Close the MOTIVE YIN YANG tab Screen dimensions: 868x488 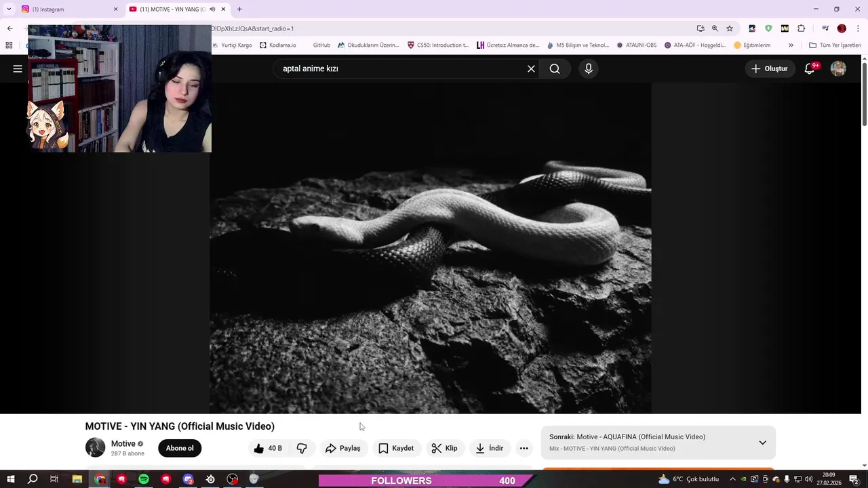223,9
